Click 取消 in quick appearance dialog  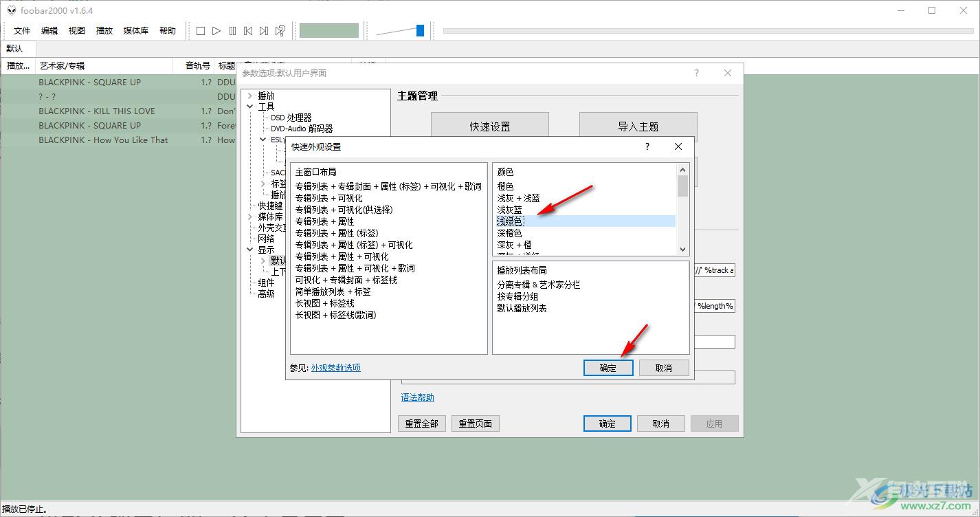[664, 368]
